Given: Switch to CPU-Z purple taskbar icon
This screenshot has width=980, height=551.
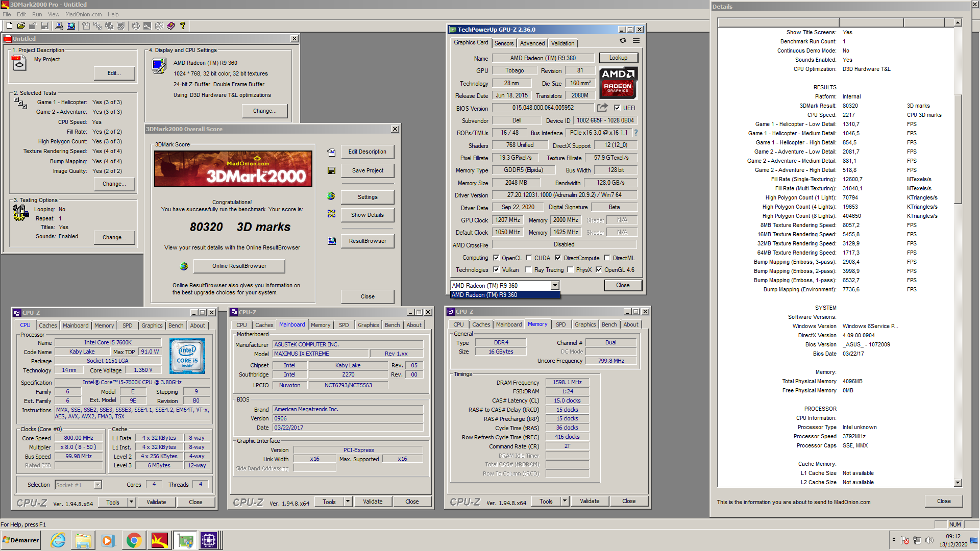Looking at the screenshot, I should (x=209, y=540).
